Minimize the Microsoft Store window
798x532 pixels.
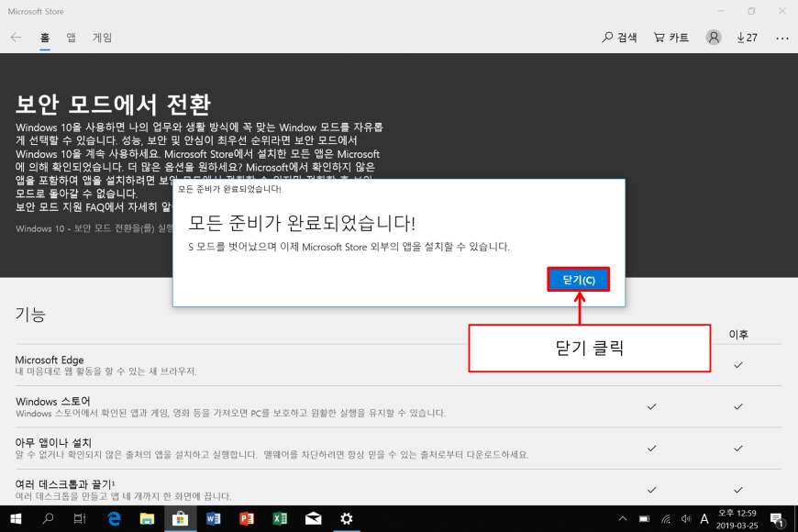coord(721,11)
